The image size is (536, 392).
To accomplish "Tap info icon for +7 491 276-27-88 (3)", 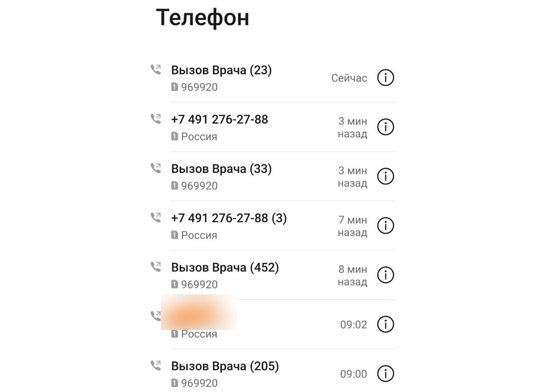I will (386, 226).
